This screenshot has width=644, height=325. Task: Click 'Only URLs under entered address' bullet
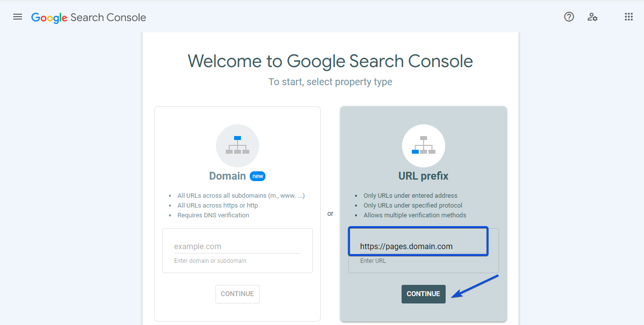click(x=410, y=196)
